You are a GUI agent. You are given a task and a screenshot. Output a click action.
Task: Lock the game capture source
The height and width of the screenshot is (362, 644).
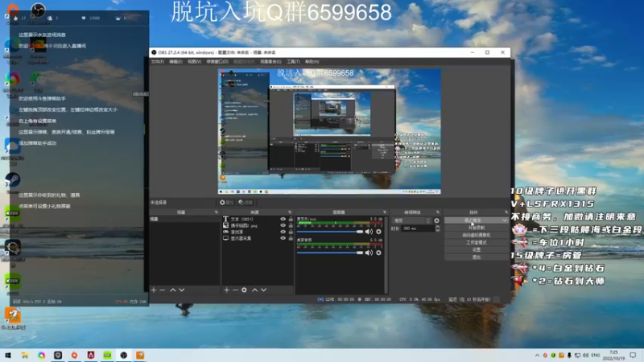pos(291,232)
